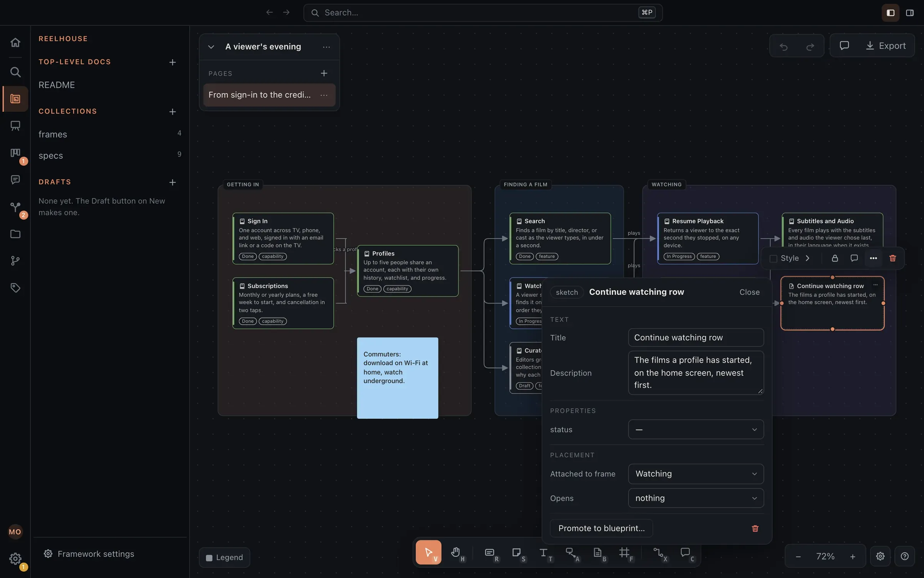Select the pointer tool V

tap(429, 553)
